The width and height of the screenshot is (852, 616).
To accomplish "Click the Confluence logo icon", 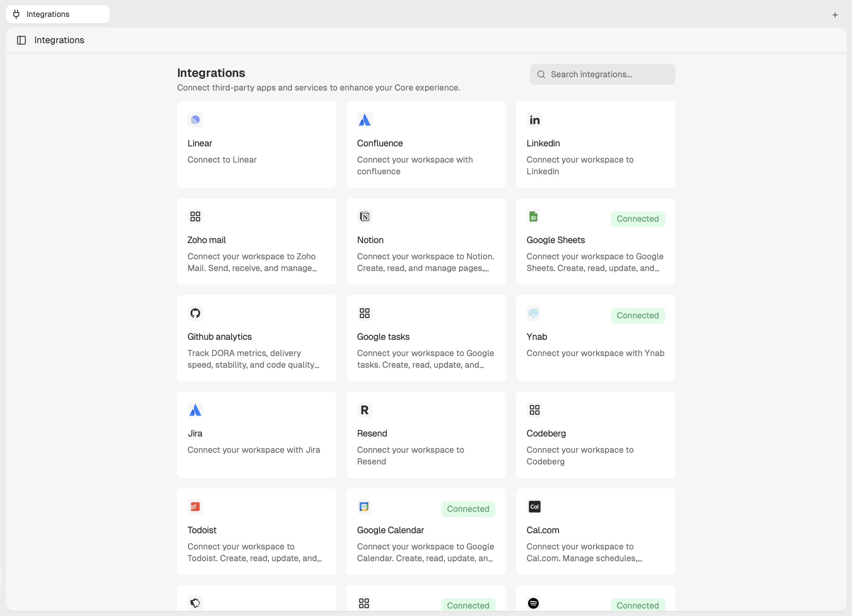I will [x=364, y=120].
